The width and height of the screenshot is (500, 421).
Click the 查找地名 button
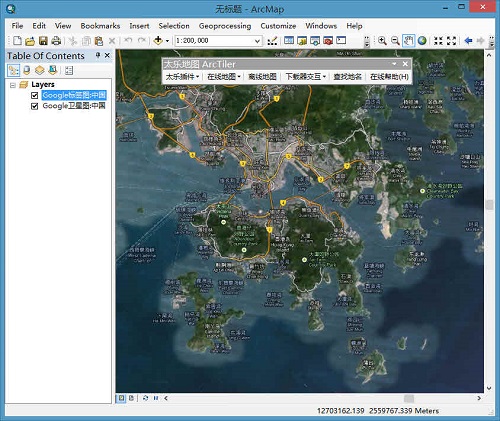348,77
